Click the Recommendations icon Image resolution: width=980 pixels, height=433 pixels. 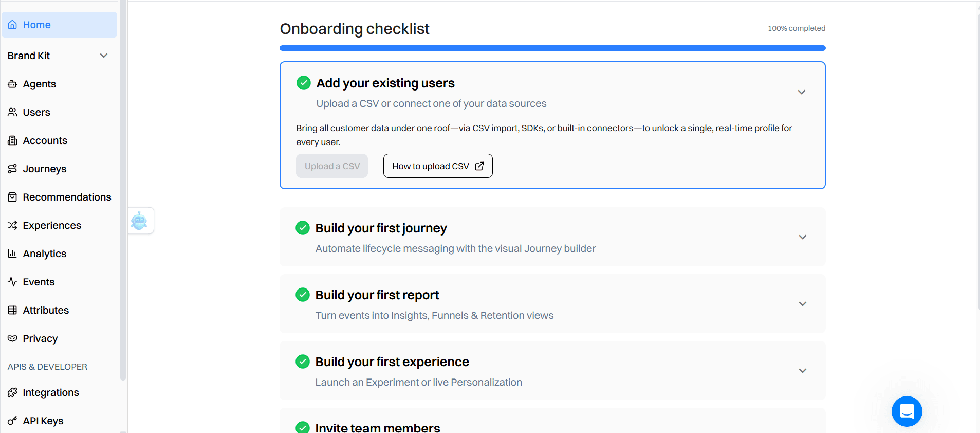[12, 196]
